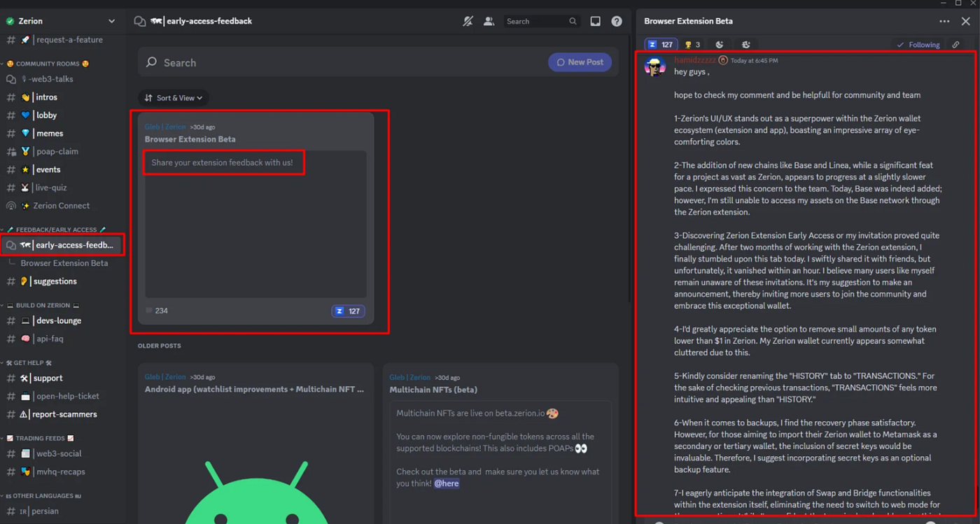Click hamidzzzzz's avatar
This screenshot has width=980, height=524.
point(655,67)
